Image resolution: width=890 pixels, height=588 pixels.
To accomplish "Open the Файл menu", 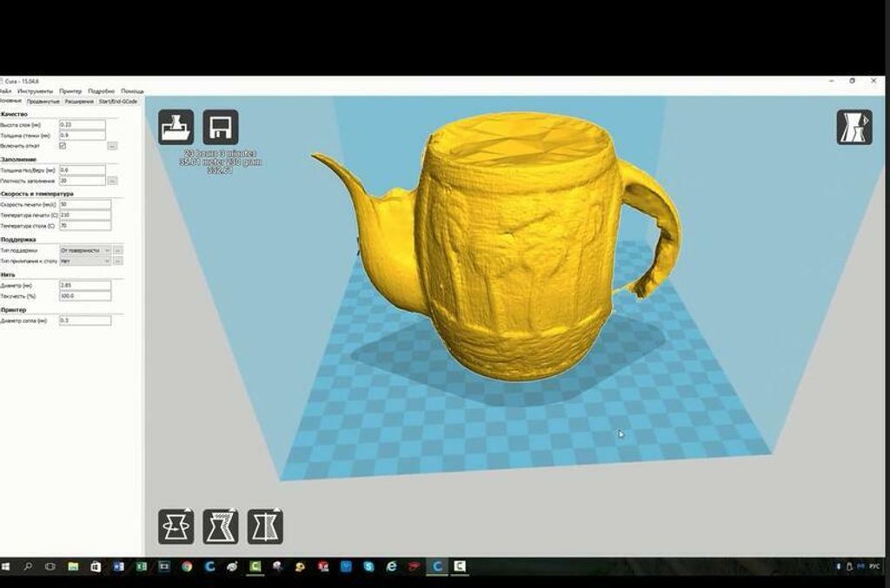I will tap(5, 90).
